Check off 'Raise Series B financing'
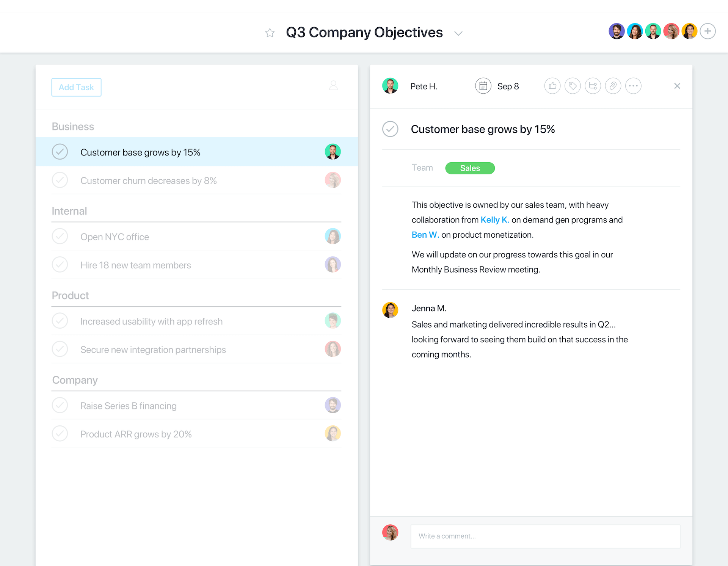Viewport: 728px width, 566px height. [60, 405]
